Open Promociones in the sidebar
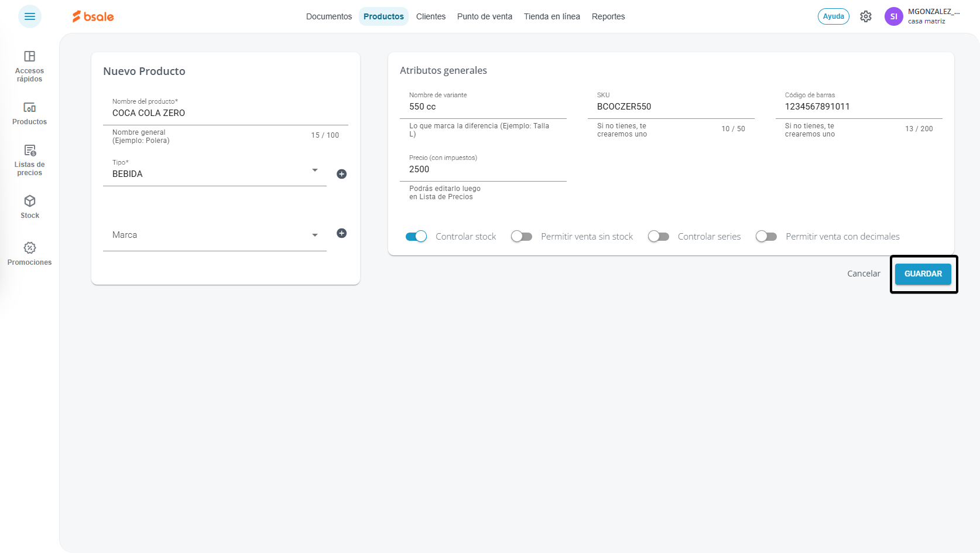The height and width of the screenshot is (553, 980). pyautogui.click(x=29, y=254)
